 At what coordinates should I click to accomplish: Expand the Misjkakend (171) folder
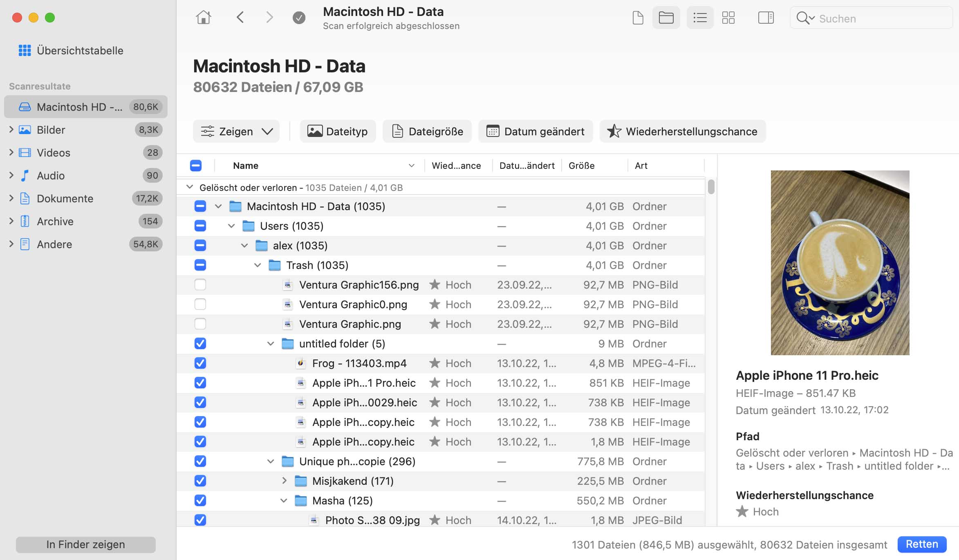(284, 481)
